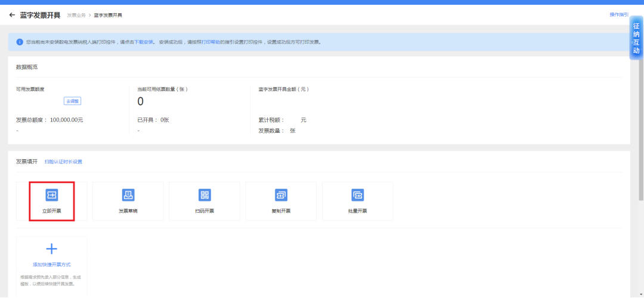Go to 发票业务 breadcrumb
644x298 pixels.
76,15
